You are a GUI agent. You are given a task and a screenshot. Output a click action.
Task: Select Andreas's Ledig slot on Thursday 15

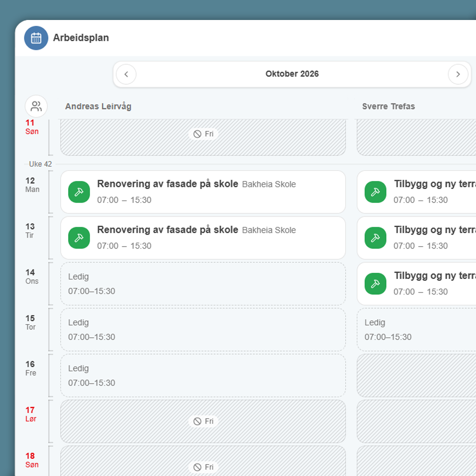(x=203, y=329)
